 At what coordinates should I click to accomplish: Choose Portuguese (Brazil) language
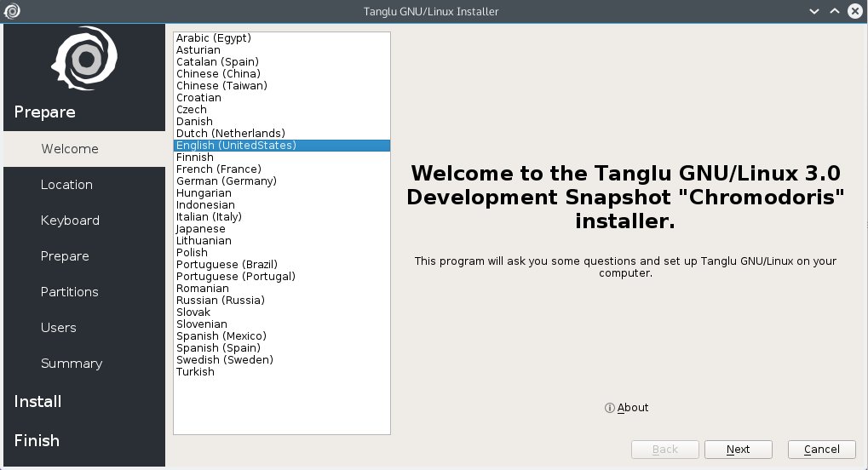pos(282,265)
